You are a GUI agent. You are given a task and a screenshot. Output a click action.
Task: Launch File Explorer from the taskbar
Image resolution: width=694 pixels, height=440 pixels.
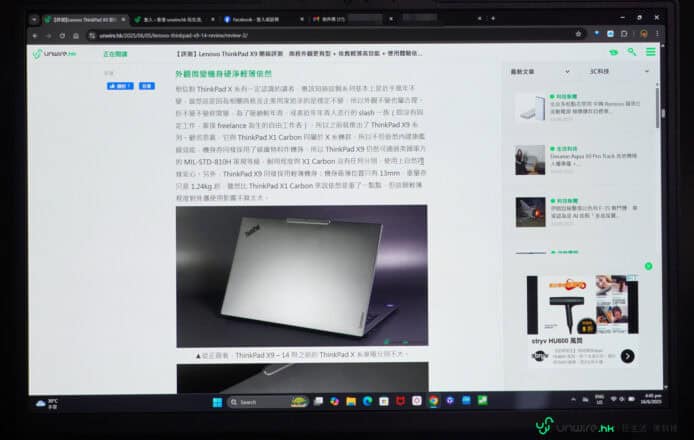[351, 401]
